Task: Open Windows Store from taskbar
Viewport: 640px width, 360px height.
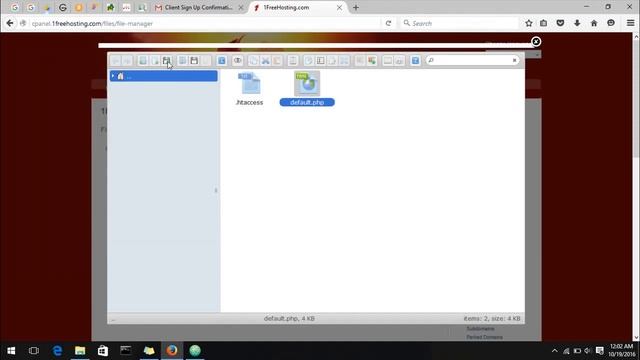Action: [x=103, y=351]
